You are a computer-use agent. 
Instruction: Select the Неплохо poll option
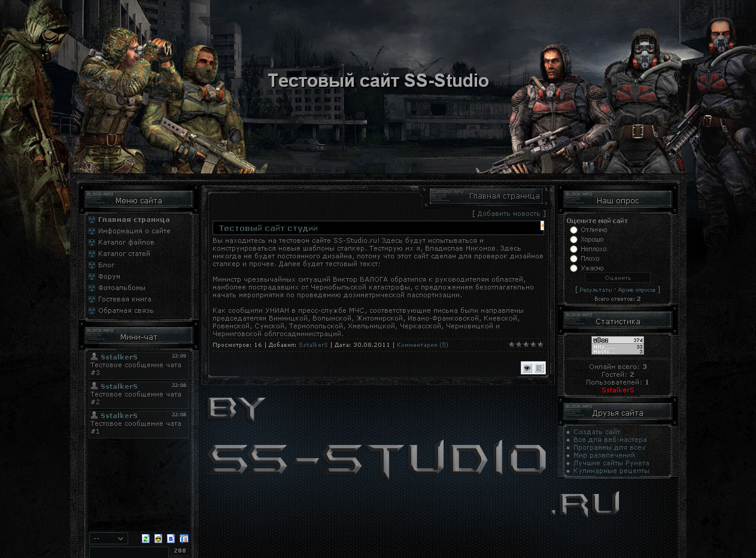tap(573, 249)
